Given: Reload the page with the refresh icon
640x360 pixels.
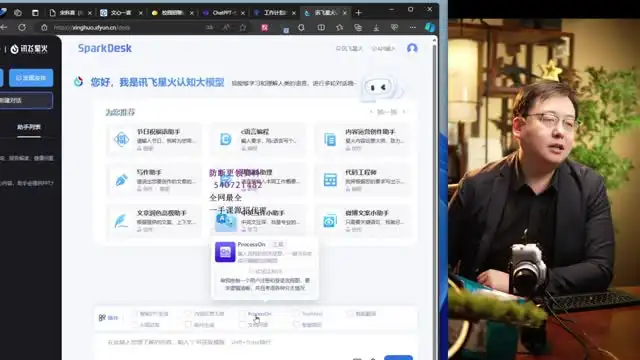Looking at the screenshot, I should click(22, 27).
